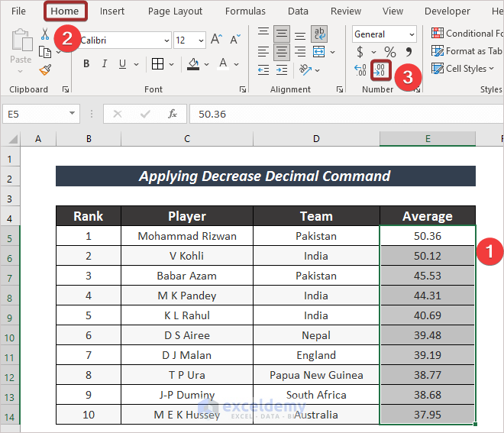Expand the font size dropdown
This screenshot has width=504, height=433.
201,40
